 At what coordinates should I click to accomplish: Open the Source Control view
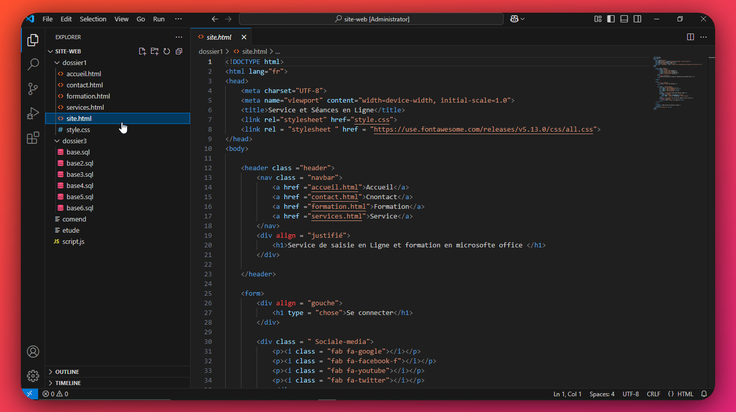pos(33,89)
